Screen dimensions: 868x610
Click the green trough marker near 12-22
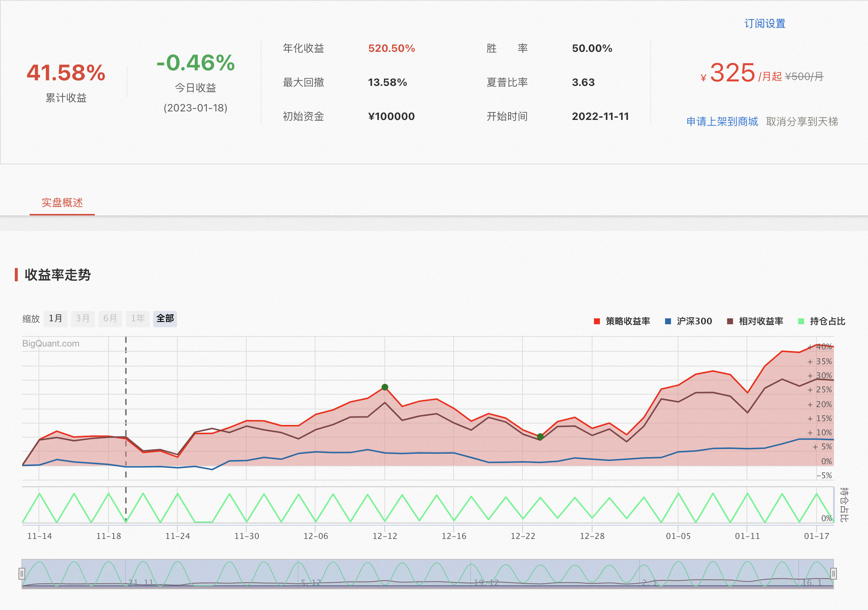(540, 436)
